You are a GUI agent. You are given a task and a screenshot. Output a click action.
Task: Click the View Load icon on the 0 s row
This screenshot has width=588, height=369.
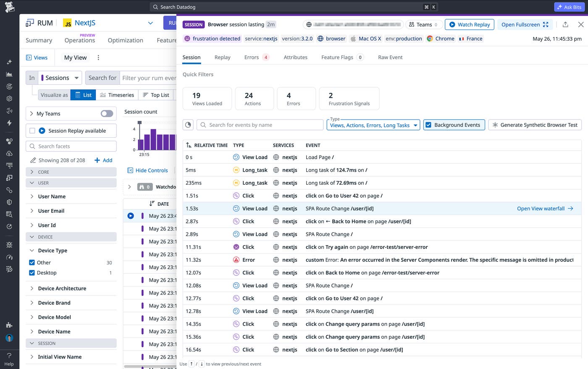pyautogui.click(x=236, y=157)
